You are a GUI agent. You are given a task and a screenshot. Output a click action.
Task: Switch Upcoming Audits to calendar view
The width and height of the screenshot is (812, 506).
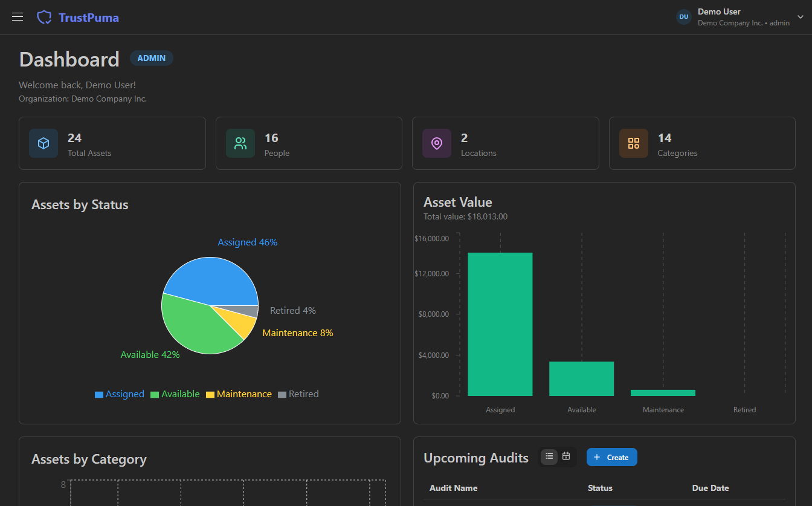pyautogui.click(x=566, y=457)
